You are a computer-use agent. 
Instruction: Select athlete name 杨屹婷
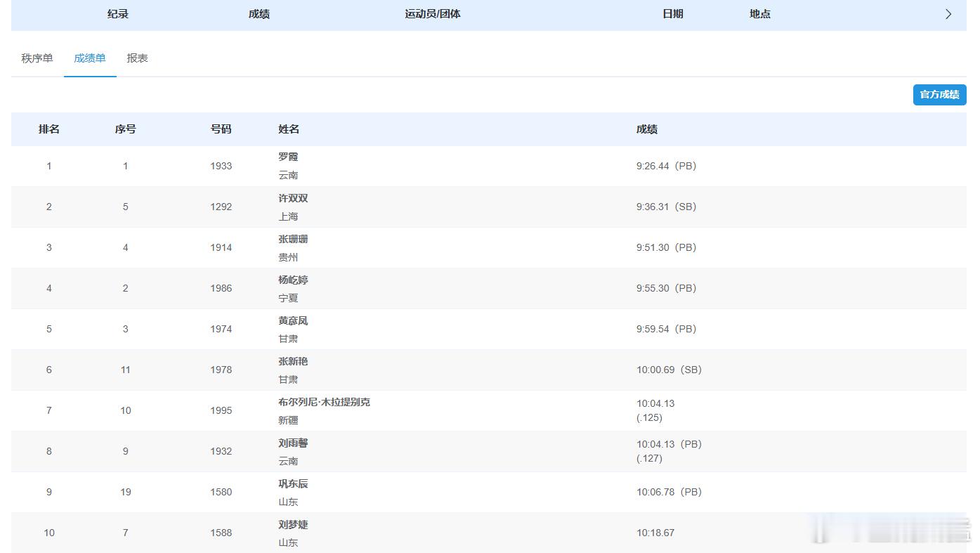(293, 280)
